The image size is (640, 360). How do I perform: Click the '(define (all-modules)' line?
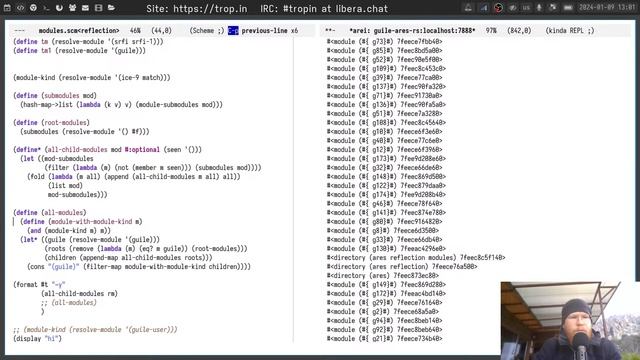click(x=50, y=213)
